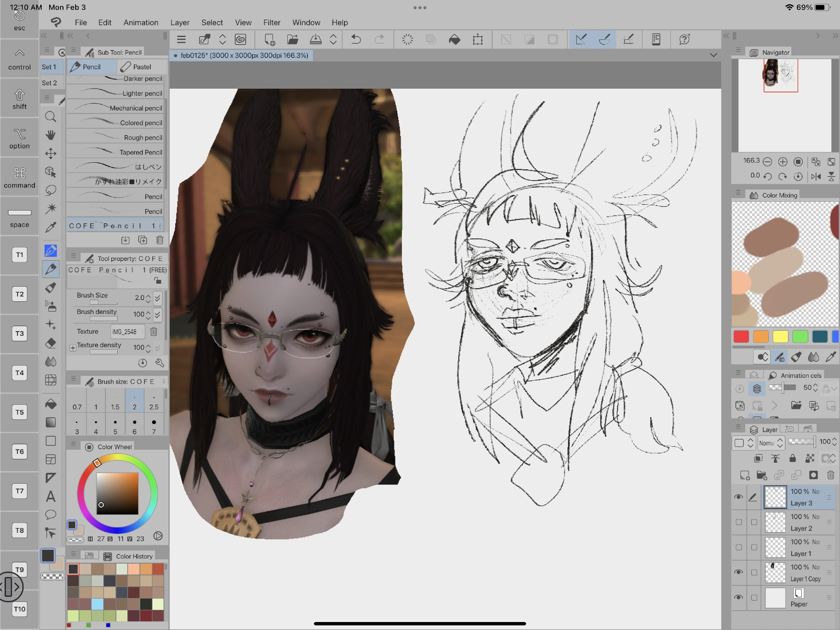
Task: Open the Animation menu
Action: [141, 23]
